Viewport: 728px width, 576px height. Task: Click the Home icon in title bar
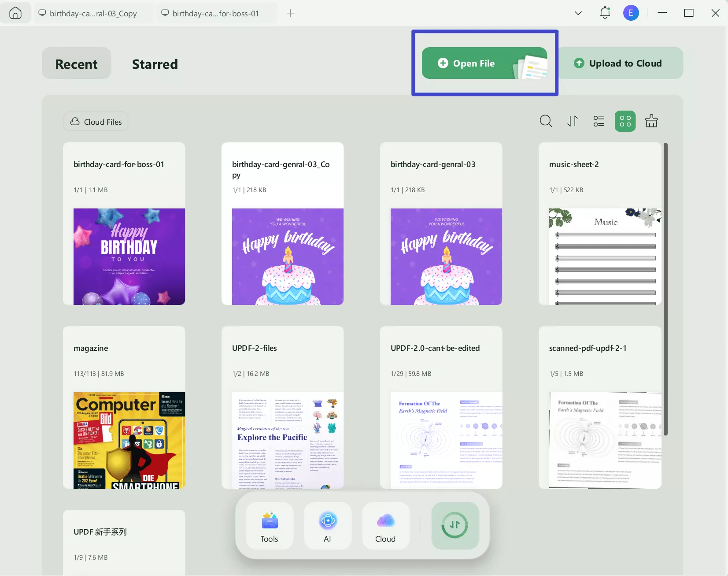pos(15,13)
